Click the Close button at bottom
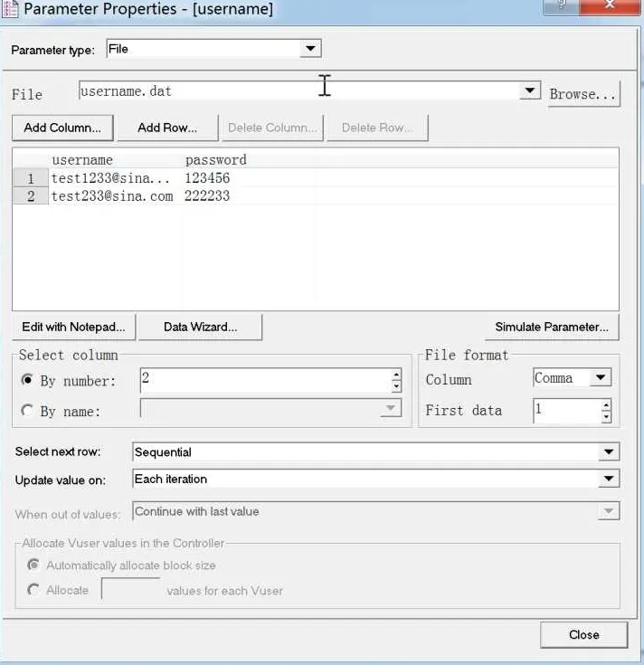The width and height of the screenshot is (644, 665). coord(583,635)
